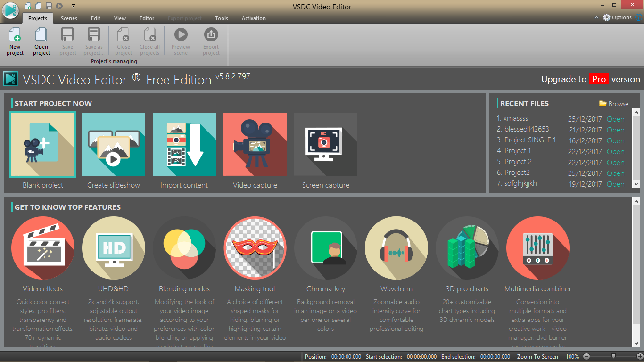This screenshot has height=362, width=644.
Task: Click Upgrade to Pro version
Action: point(591,79)
